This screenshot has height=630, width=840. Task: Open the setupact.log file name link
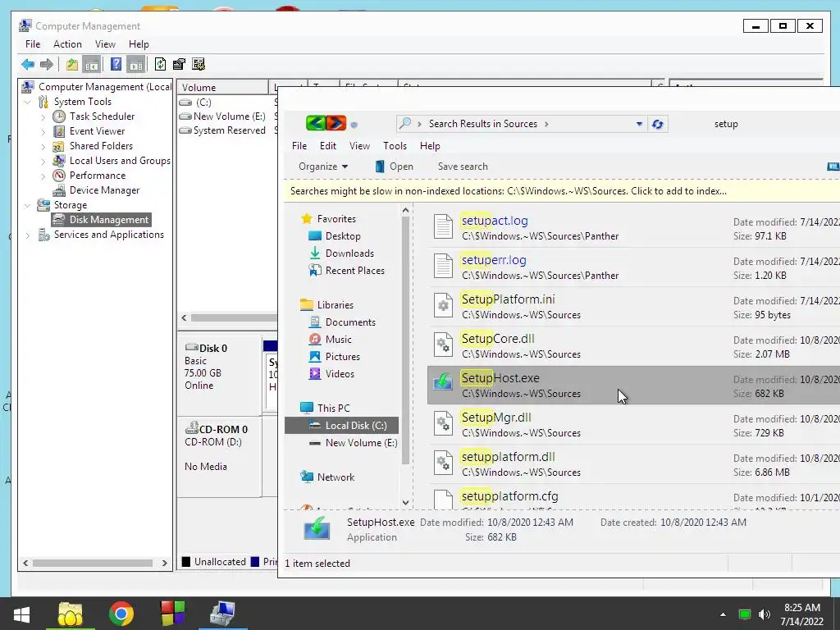click(495, 221)
